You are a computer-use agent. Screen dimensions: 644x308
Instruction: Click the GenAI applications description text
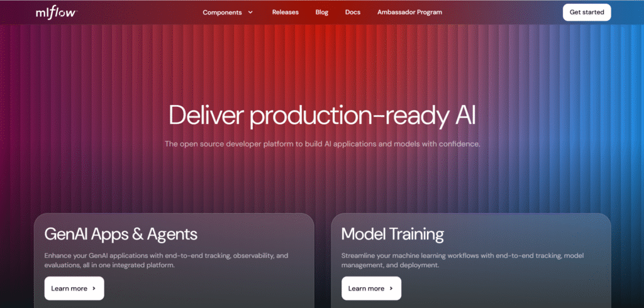coord(166,260)
